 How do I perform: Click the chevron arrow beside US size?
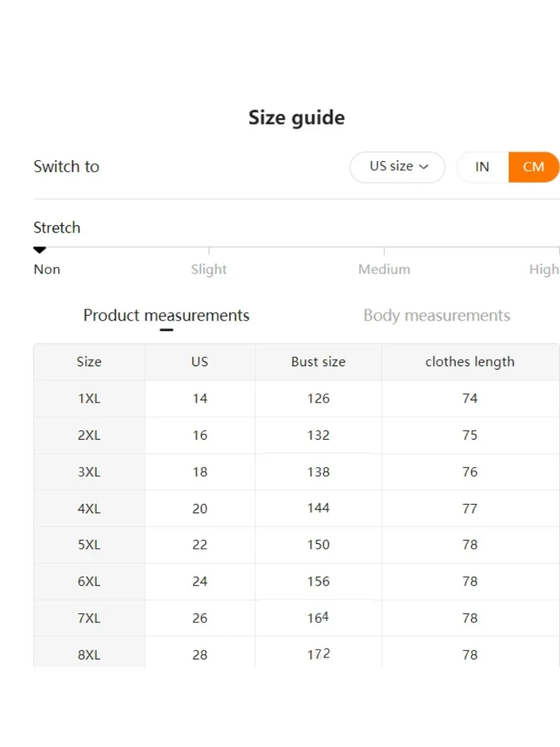pyautogui.click(x=423, y=167)
